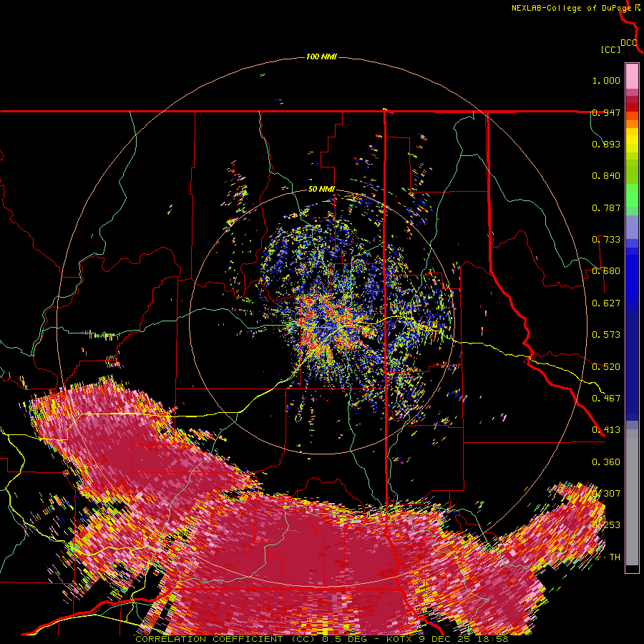Screen dimensions: 644x644
Task: Click the 0.360 scale value label
Action: (x=606, y=462)
